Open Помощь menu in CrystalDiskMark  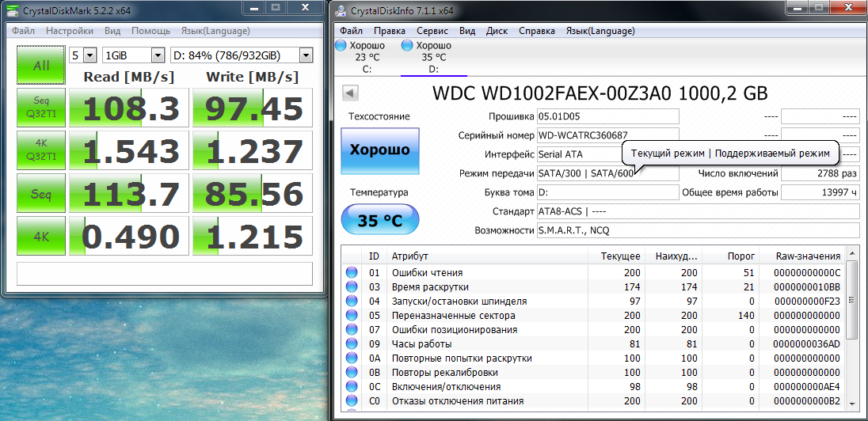click(151, 31)
